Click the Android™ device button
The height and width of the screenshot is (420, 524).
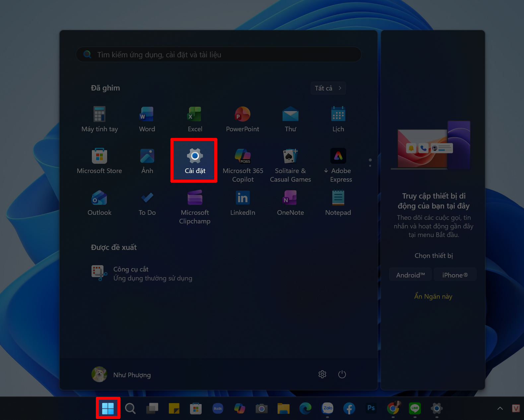pyautogui.click(x=410, y=275)
